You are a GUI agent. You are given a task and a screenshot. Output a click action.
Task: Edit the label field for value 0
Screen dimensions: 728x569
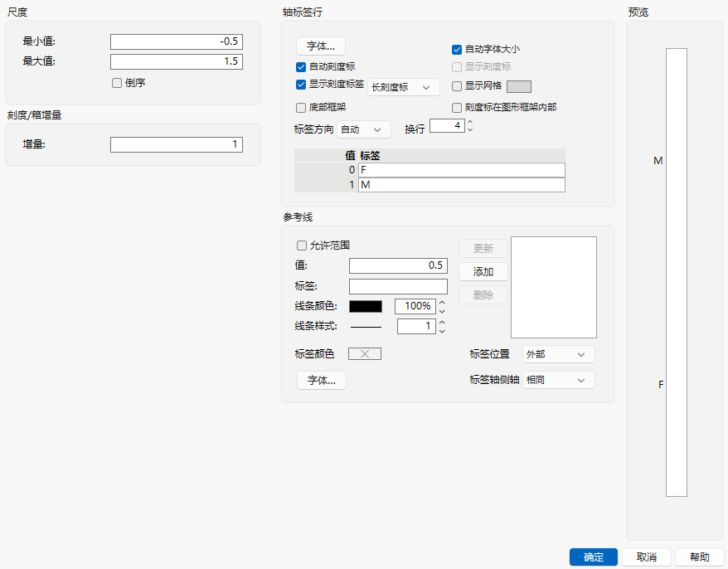pos(462,170)
